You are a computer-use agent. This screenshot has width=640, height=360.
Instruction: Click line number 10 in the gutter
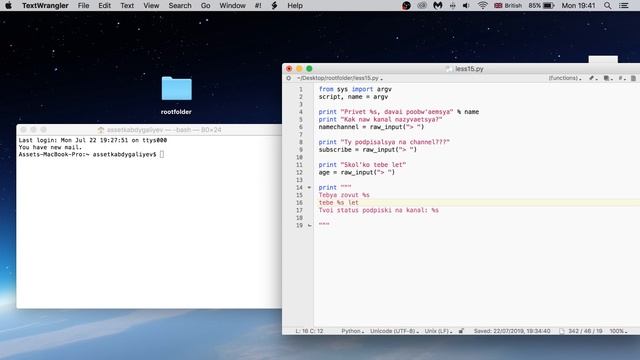click(x=299, y=158)
